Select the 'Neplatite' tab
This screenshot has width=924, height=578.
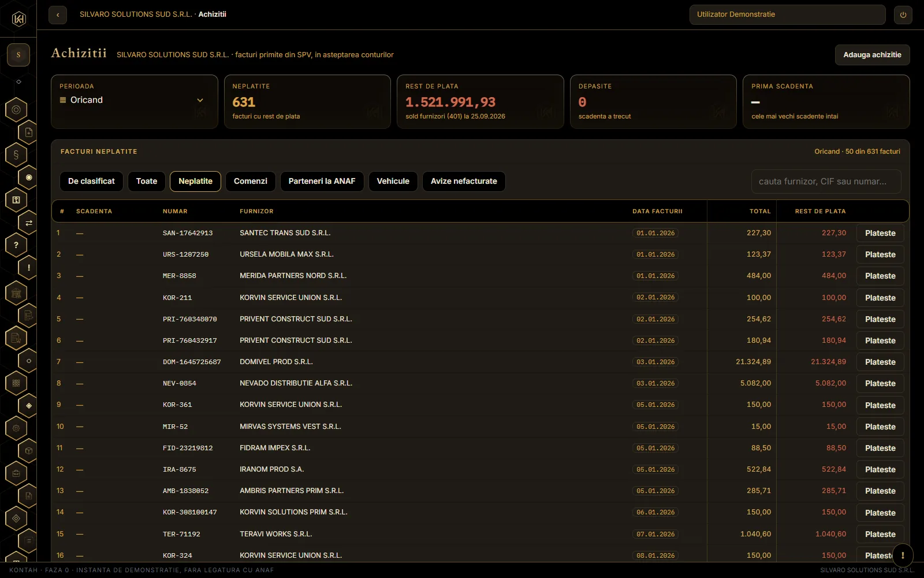195,181
